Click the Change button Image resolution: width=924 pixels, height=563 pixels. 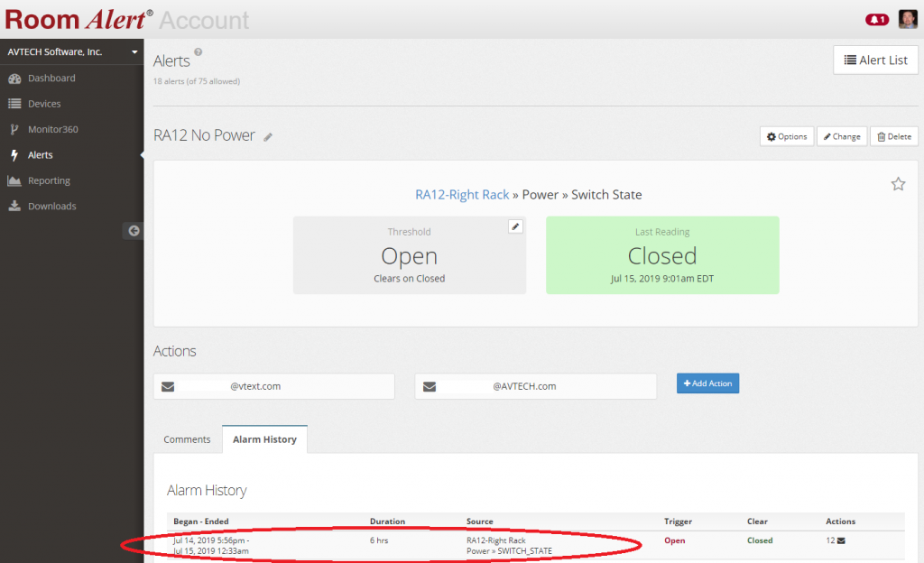tap(841, 136)
